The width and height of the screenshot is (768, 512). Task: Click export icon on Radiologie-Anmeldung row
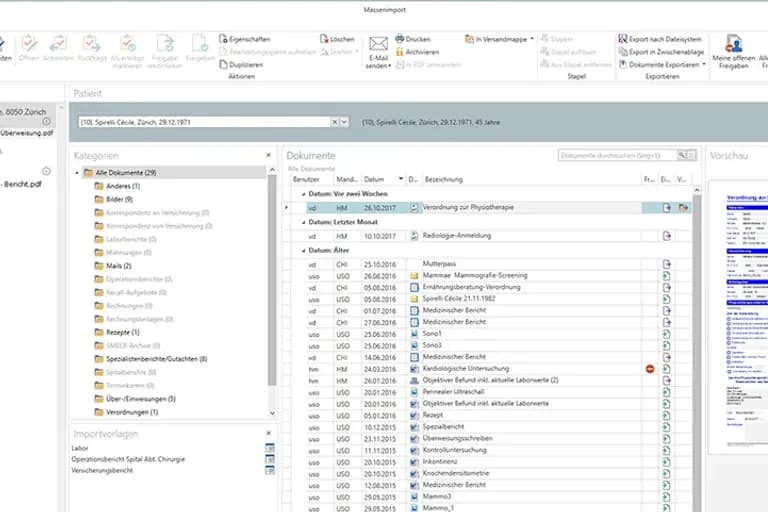(666, 236)
